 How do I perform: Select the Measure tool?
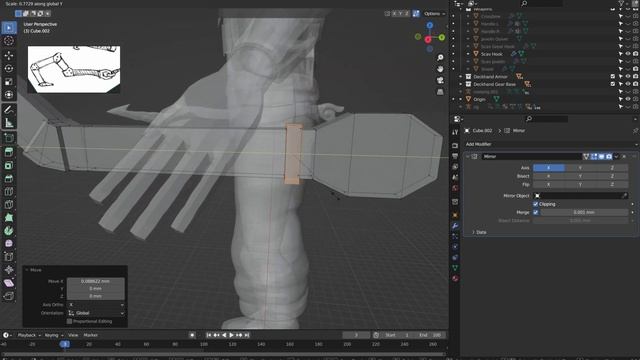coord(9,123)
